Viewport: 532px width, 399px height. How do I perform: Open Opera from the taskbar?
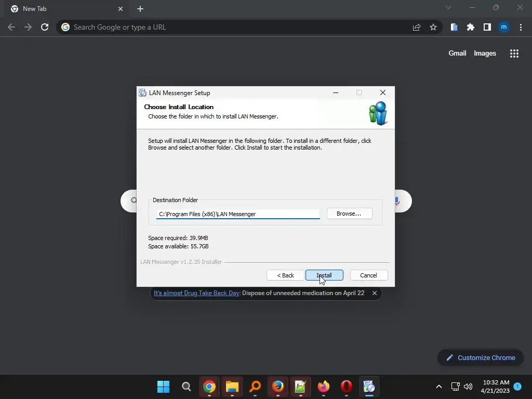point(347,387)
